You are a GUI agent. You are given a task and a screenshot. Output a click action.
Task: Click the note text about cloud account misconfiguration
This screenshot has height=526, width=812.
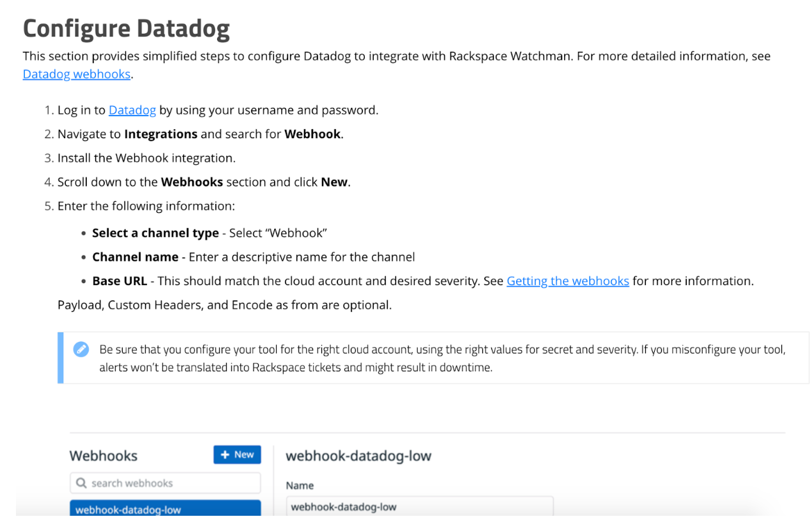pos(442,358)
